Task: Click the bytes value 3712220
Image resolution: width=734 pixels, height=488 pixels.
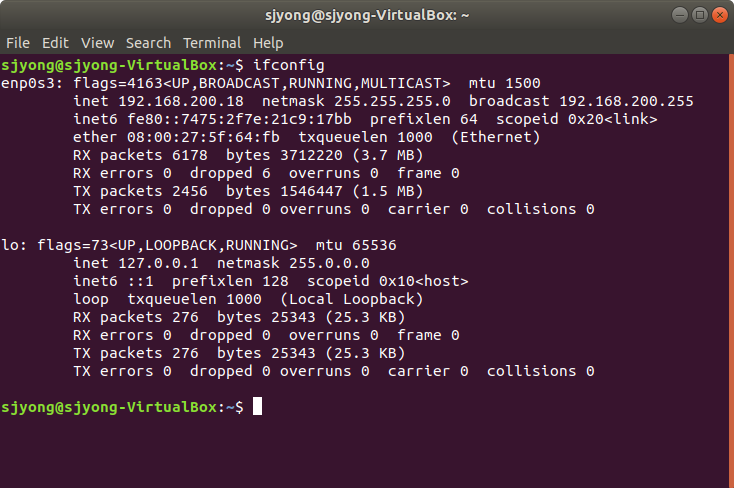Action: 311,155
